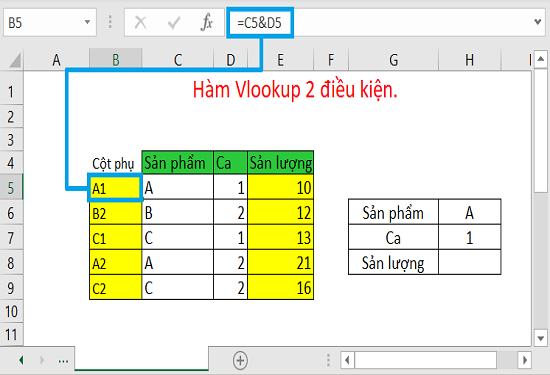Select column E header
Screen dimensions: 550x375
pos(281,60)
